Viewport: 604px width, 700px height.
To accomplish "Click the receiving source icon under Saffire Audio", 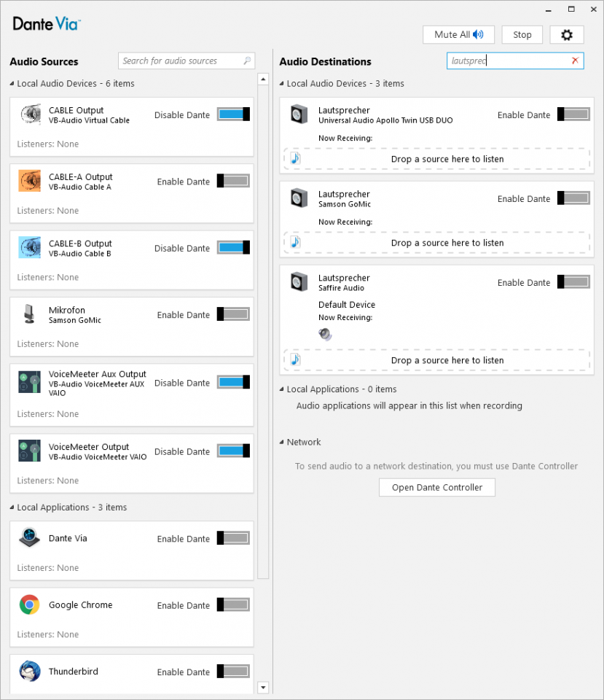I will coord(325,334).
